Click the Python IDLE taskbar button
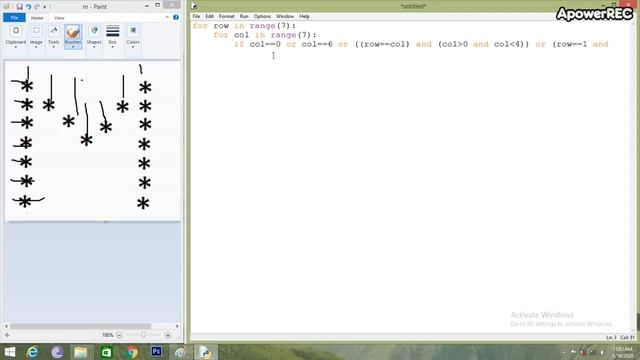 205,352
